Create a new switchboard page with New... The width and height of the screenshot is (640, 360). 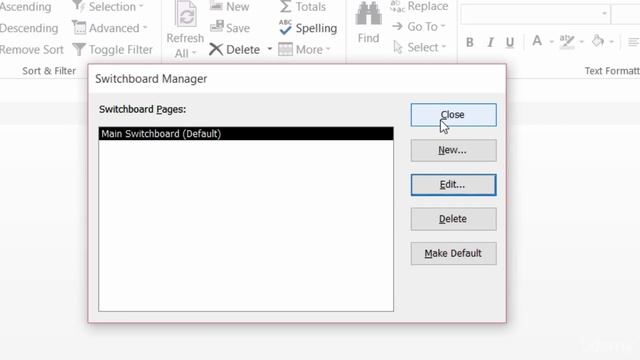[453, 150]
